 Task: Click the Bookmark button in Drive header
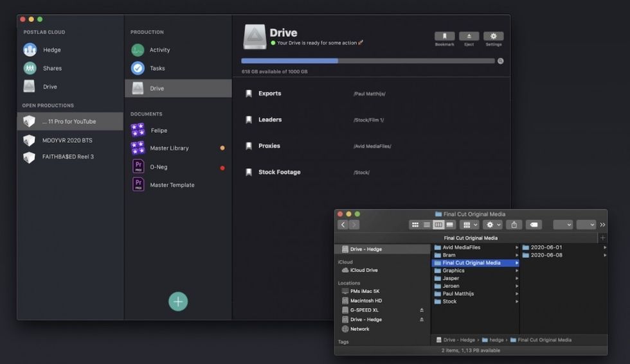[x=444, y=36]
